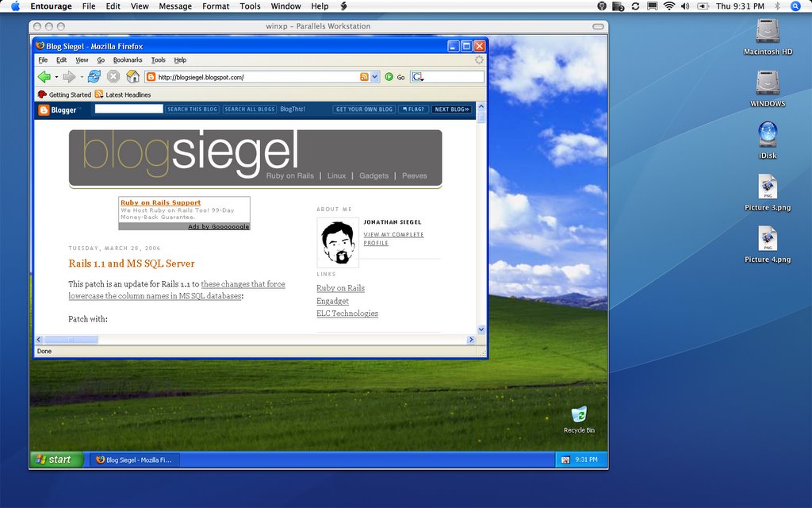Open the Entourage Format menu

click(x=216, y=6)
